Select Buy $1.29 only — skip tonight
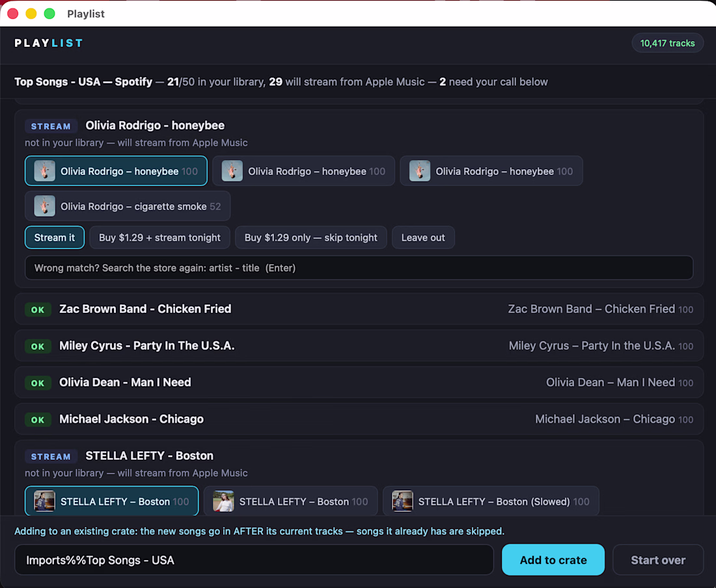This screenshot has height=588, width=716. 310,237
